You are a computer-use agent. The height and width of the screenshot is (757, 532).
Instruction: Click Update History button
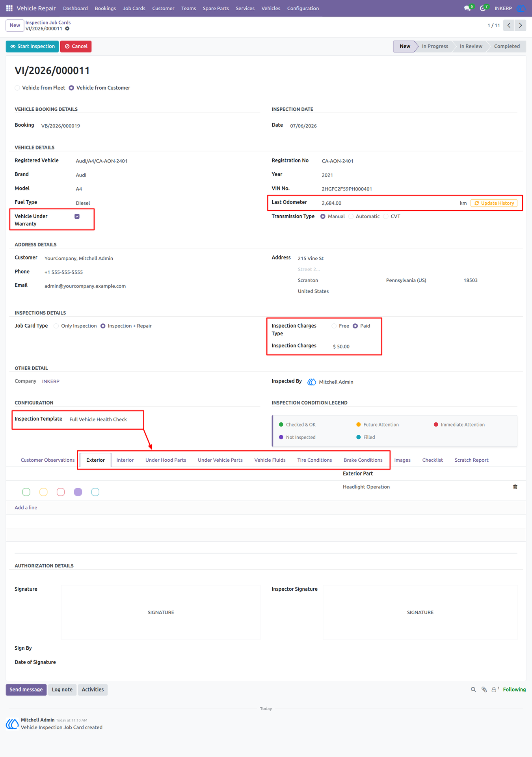pyautogui.click(x=494, y=203)
